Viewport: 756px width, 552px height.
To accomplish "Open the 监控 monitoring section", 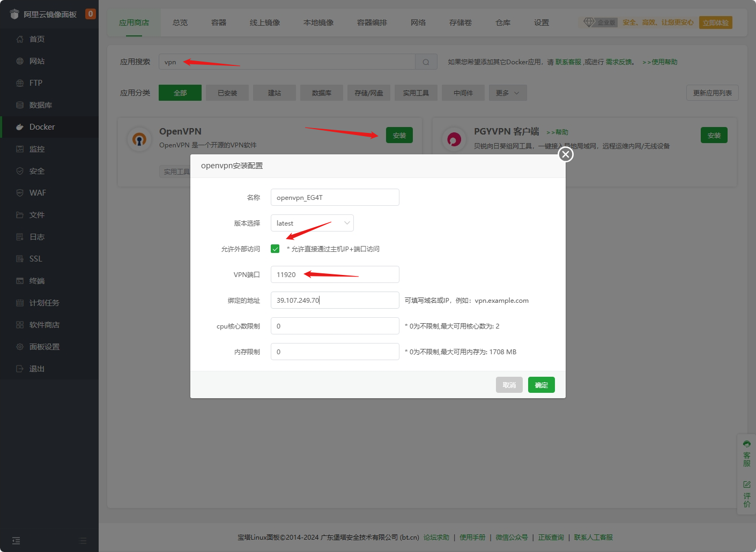I will pyautogui.click(x=36, y=149).
